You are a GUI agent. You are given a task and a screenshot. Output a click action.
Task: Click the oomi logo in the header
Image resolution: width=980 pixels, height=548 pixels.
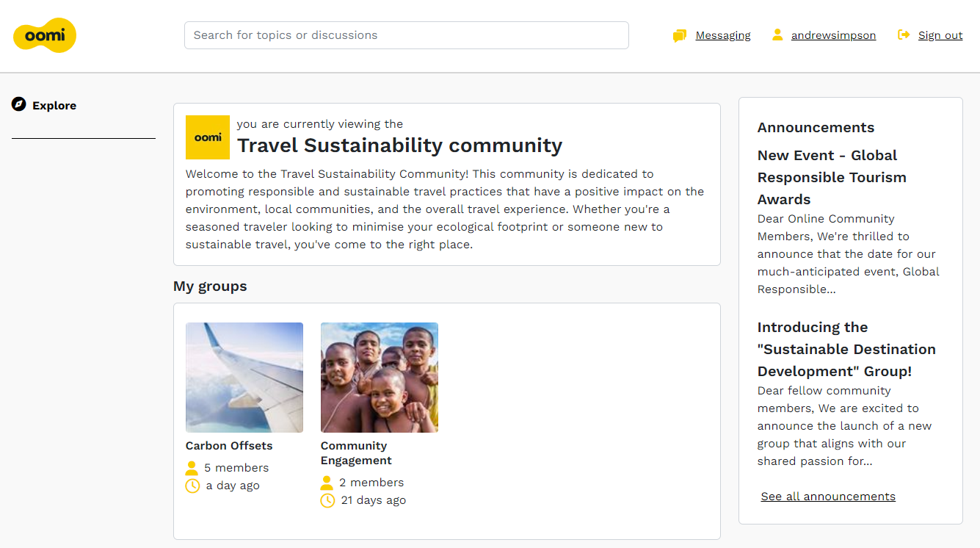[45, 35]
